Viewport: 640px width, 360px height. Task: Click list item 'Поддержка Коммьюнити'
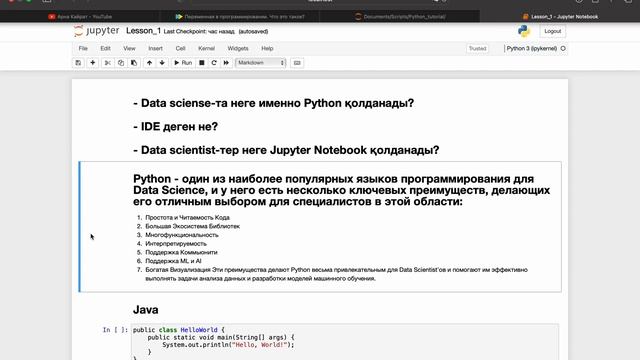pyautogui.click(x=181, y=252)
